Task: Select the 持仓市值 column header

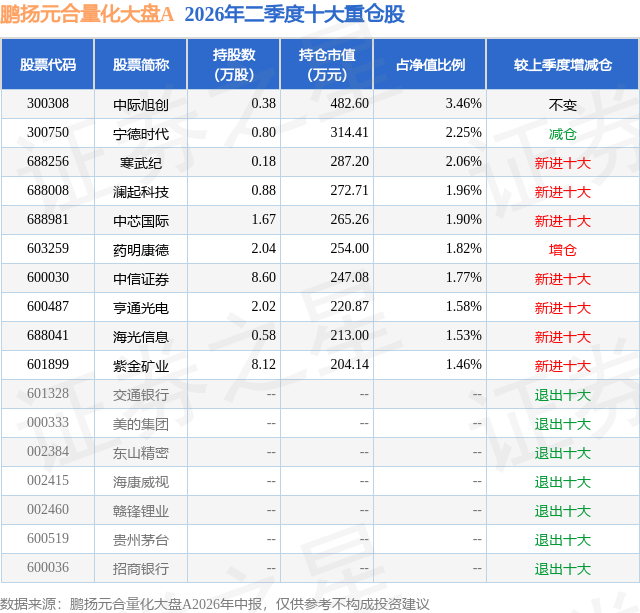Action: point(327,64)
